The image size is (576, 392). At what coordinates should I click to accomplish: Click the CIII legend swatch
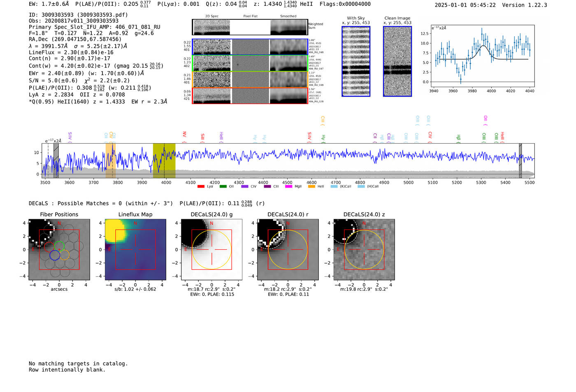(x=267, y=186)
